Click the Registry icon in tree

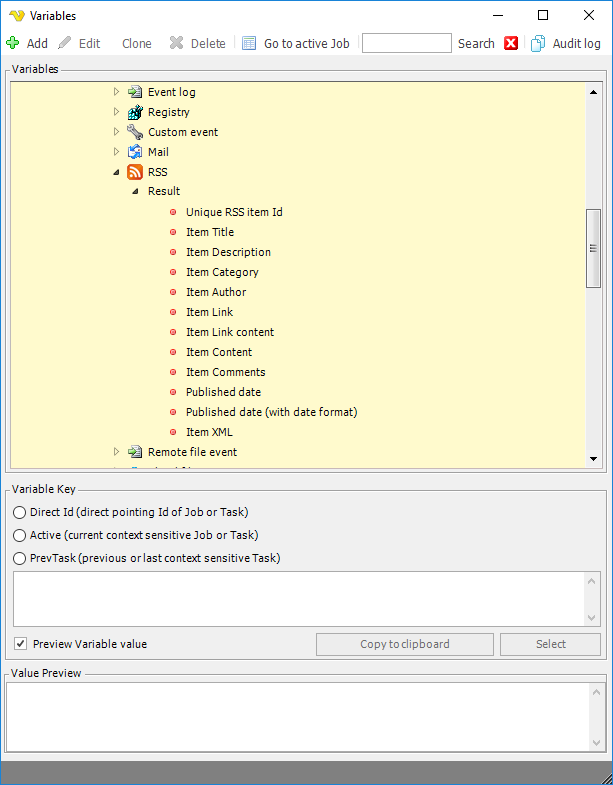click(135, 112)
